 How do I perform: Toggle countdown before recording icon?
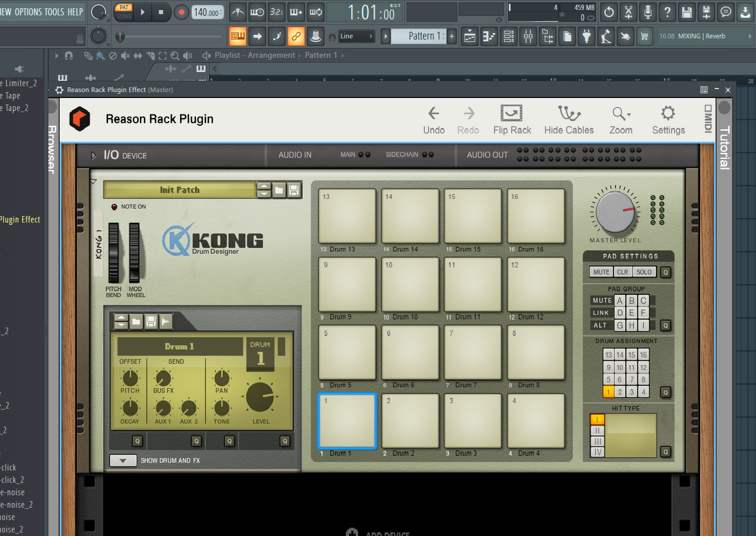click(x=276, y=12)
